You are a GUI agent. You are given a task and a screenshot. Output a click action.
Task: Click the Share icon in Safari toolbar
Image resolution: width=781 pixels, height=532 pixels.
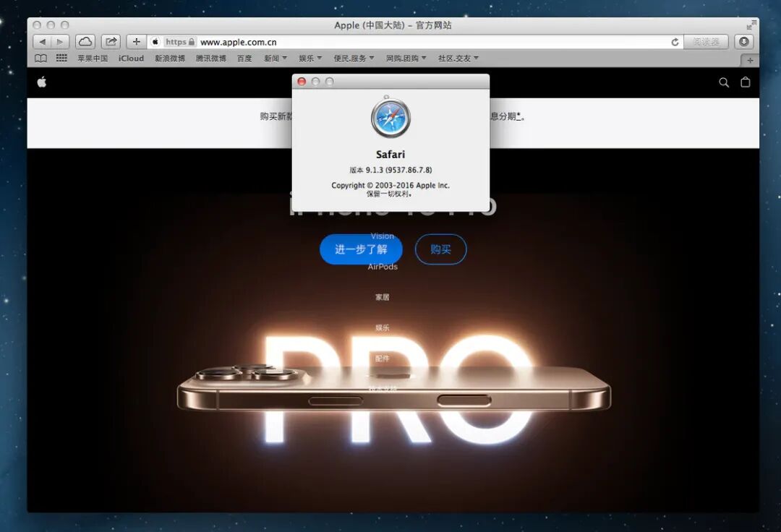tap(111, 42)
